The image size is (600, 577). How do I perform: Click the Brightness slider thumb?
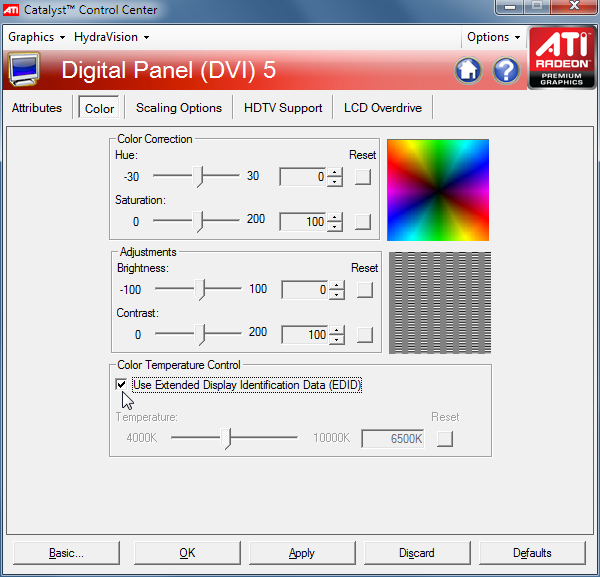200,290
